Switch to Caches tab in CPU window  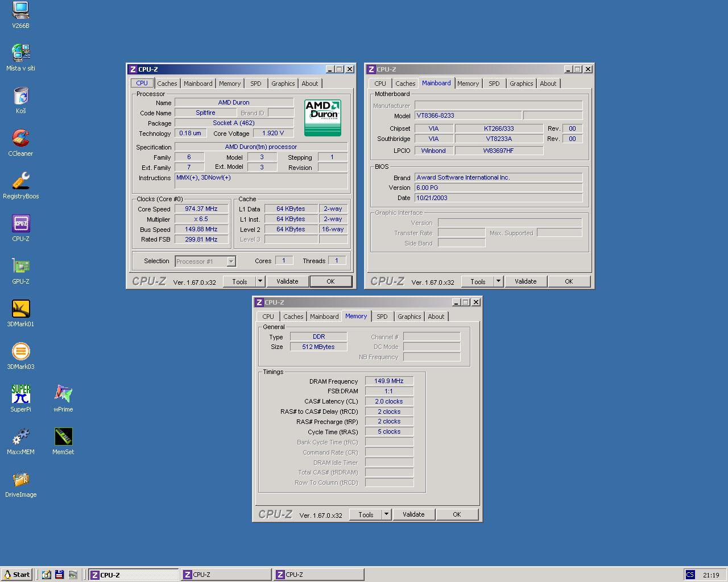(167, 84)
